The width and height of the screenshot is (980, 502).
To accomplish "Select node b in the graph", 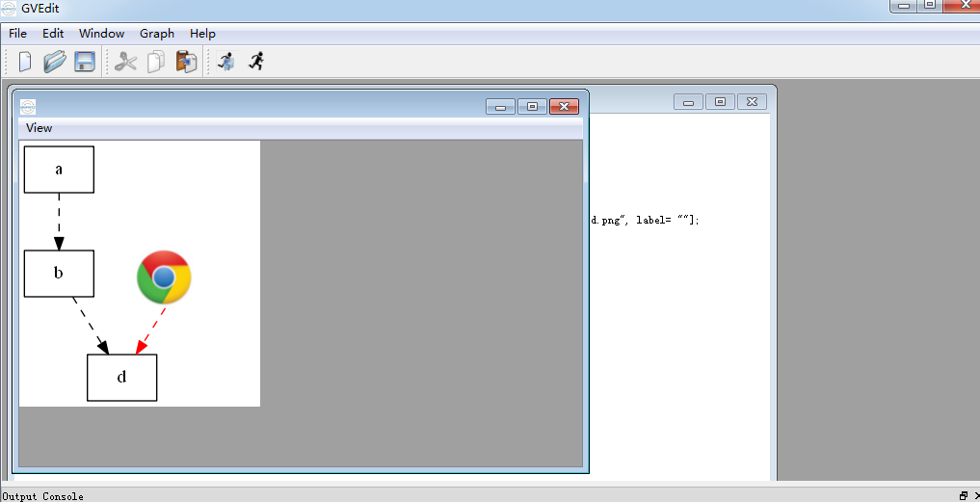I will pos(59,274).
